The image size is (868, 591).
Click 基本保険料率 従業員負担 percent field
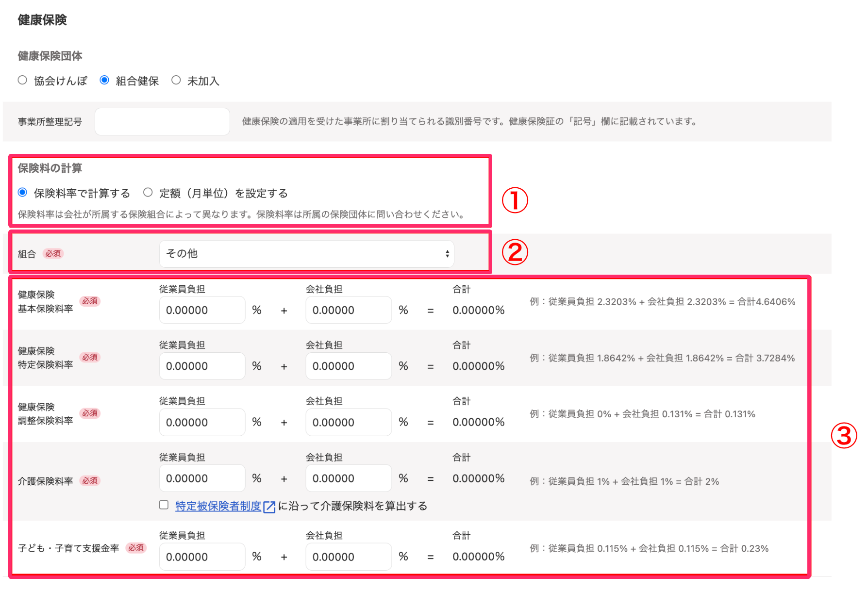202,310
